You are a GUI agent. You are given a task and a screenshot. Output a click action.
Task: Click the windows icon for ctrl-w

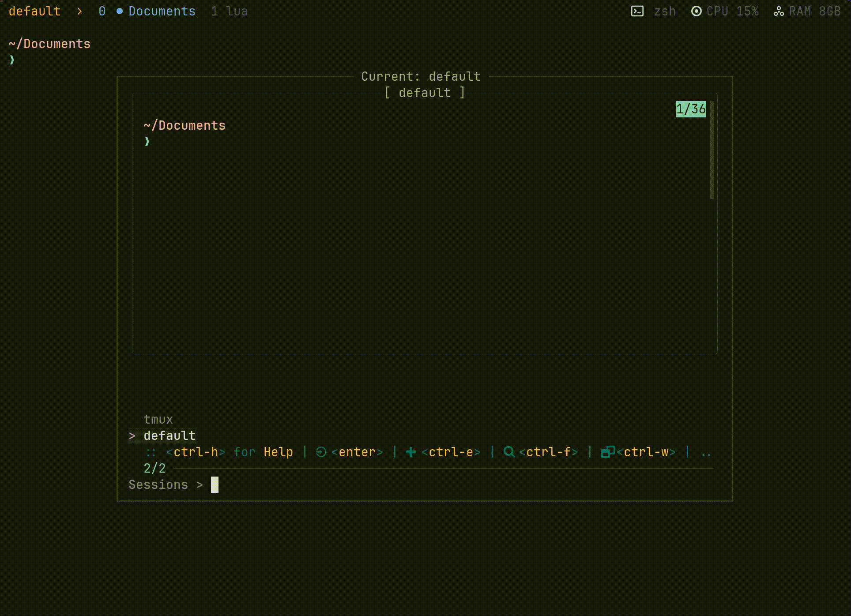click(x=607, y=452)
